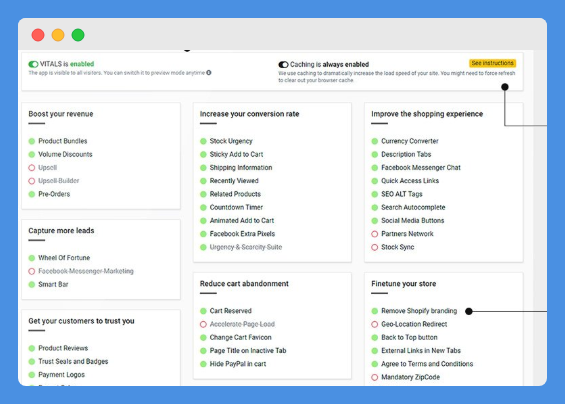This screenshot has width=565, height=404.
Task: Click the See instructions button
Action: pyautogui.click(x=492, y=63)
